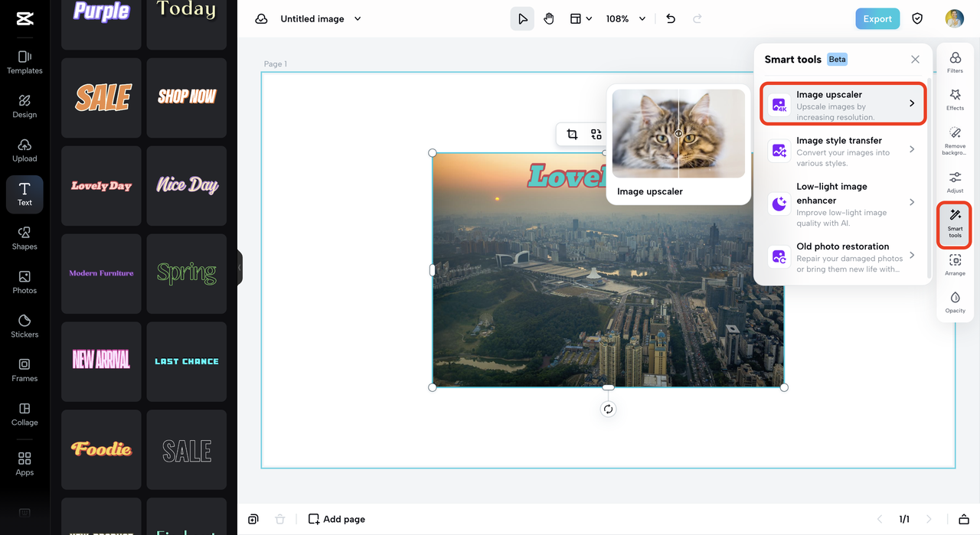This screenshot has height=535, width=980.
Task: Select Low-light image enhancer tool
Action: click(843, 204)
